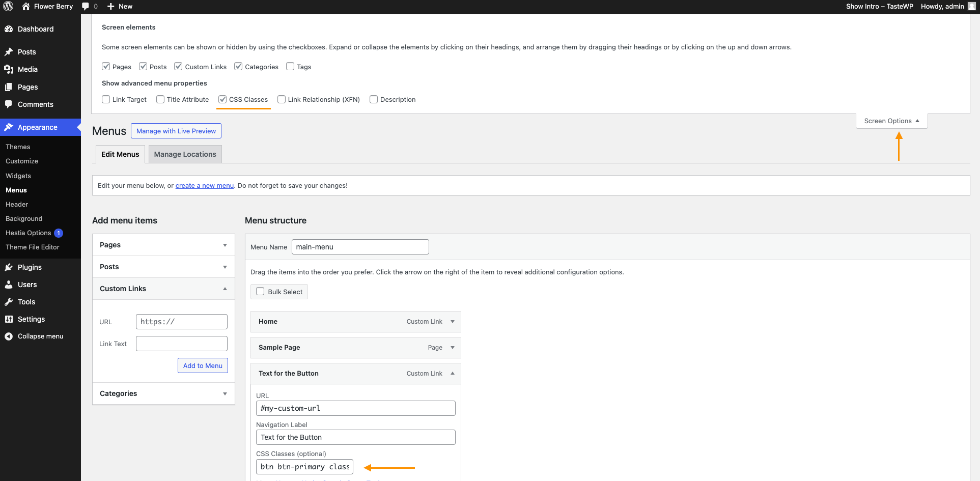Click Manage with Live Preview button
This screenshot has height=481, width=980.
point(176,131)
